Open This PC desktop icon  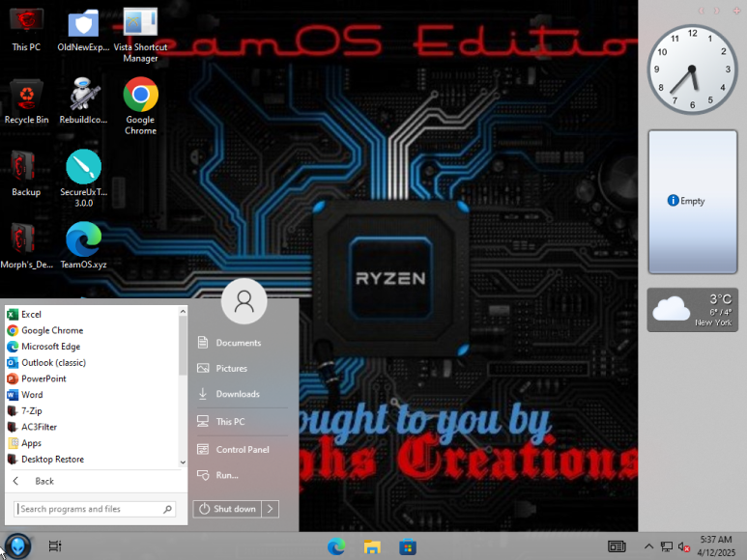coord(26,30)
